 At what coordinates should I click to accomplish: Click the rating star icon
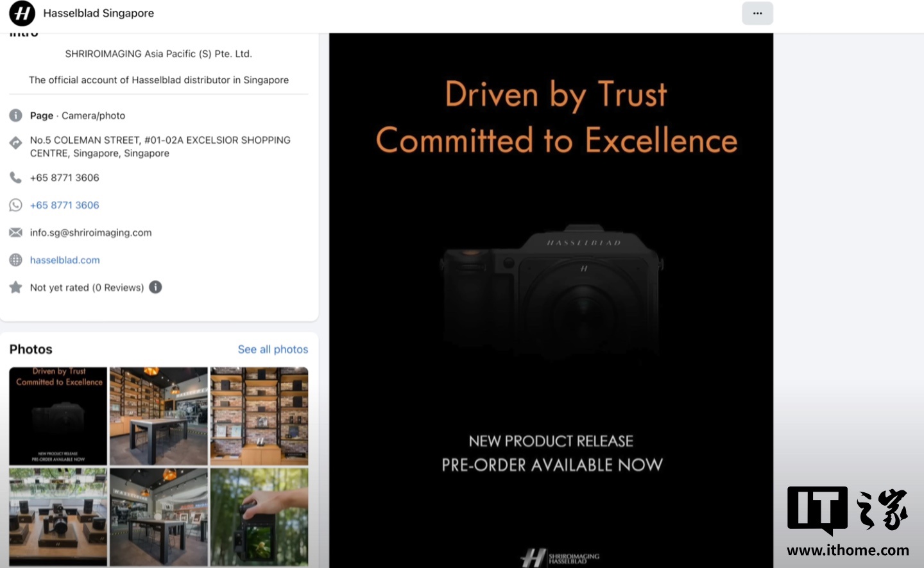click(16, 288)
